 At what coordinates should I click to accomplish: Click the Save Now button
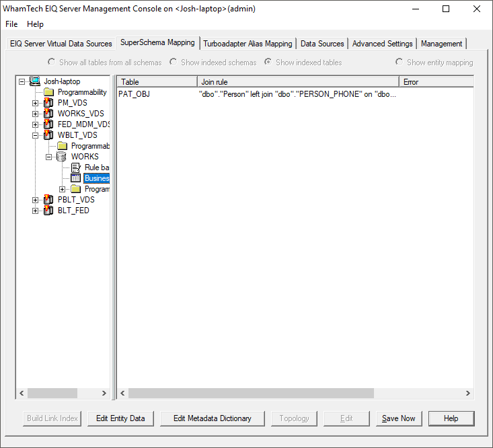coord(399,418)
